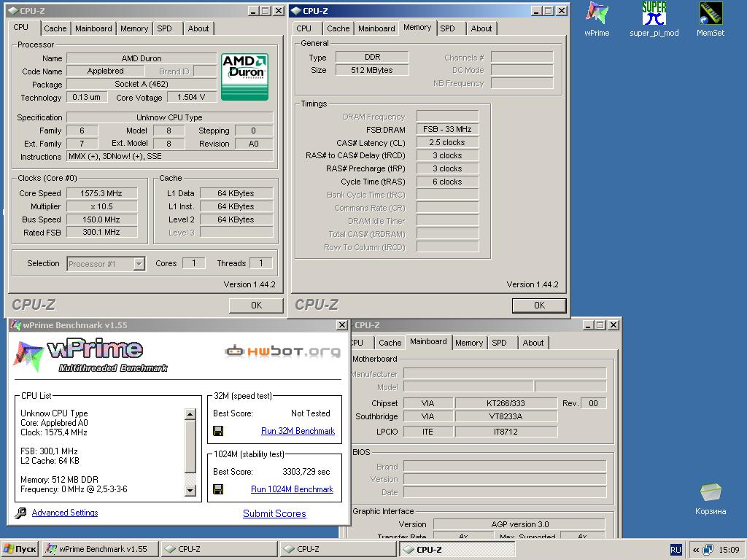Open Cache tab in Mainboard CPU-Z window
This screenshot has height=560, width=747.
[x=390, y=343]
